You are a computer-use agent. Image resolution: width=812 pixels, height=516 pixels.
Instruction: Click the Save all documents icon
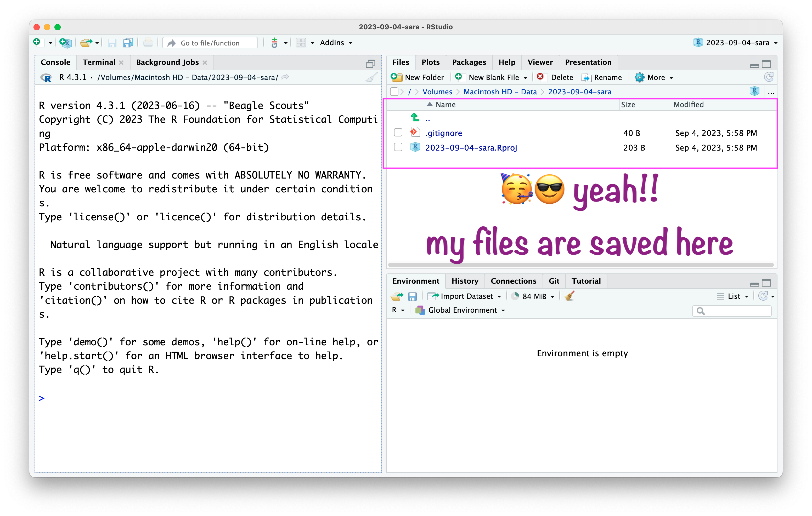click(x=128, y=43)
